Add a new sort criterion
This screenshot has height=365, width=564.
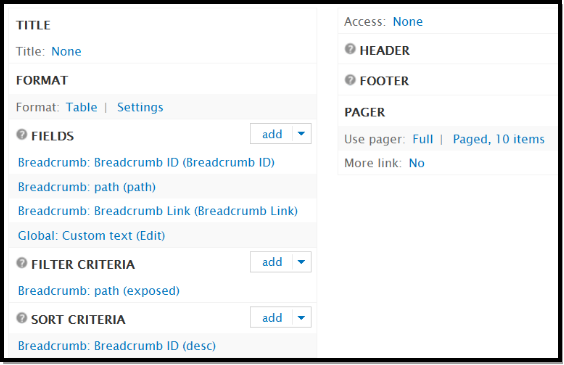point(272,318)
